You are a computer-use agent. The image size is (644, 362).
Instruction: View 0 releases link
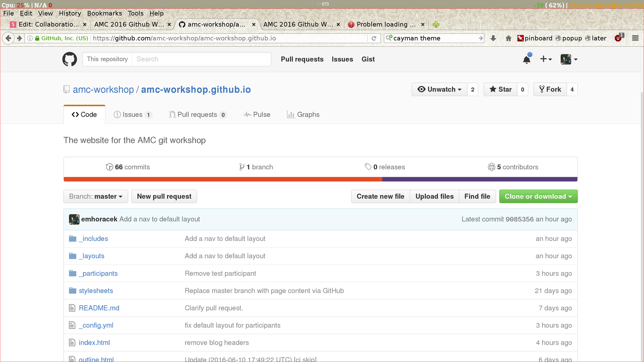tap(385, 167)
